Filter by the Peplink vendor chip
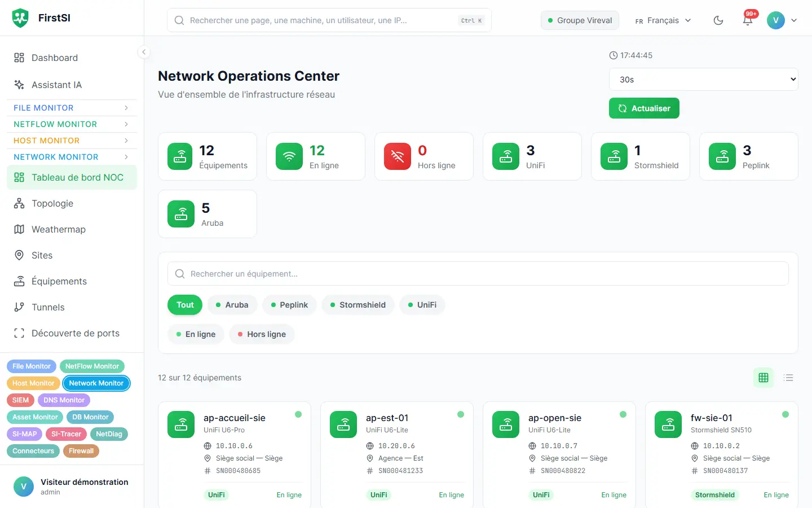 (x=289, y=305)
